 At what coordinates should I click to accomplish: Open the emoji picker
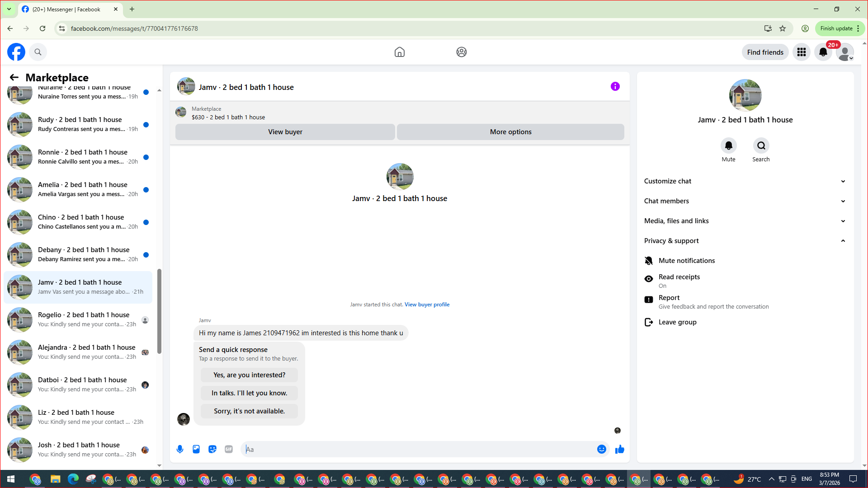(602, 449)
